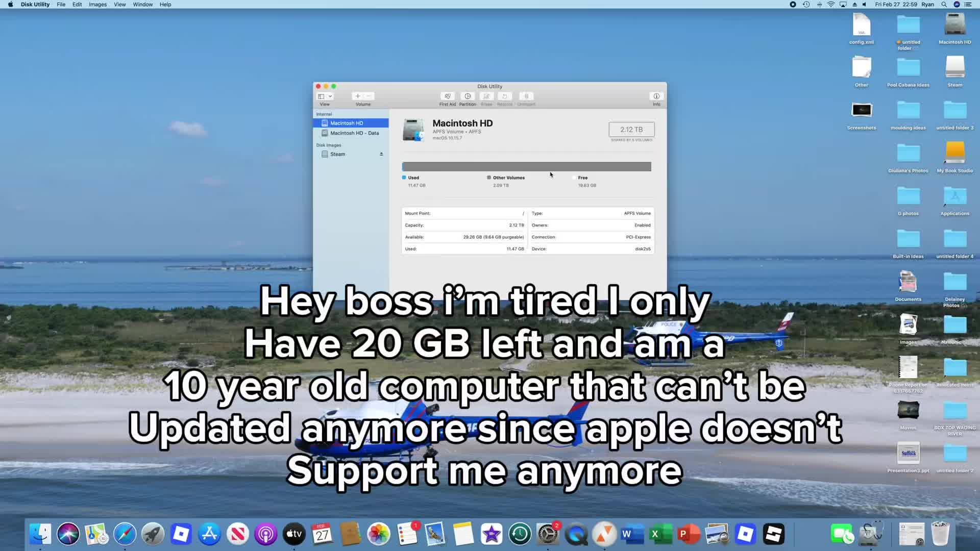Click the storage usage bar
980x551 pixels.
coord(526,167)
